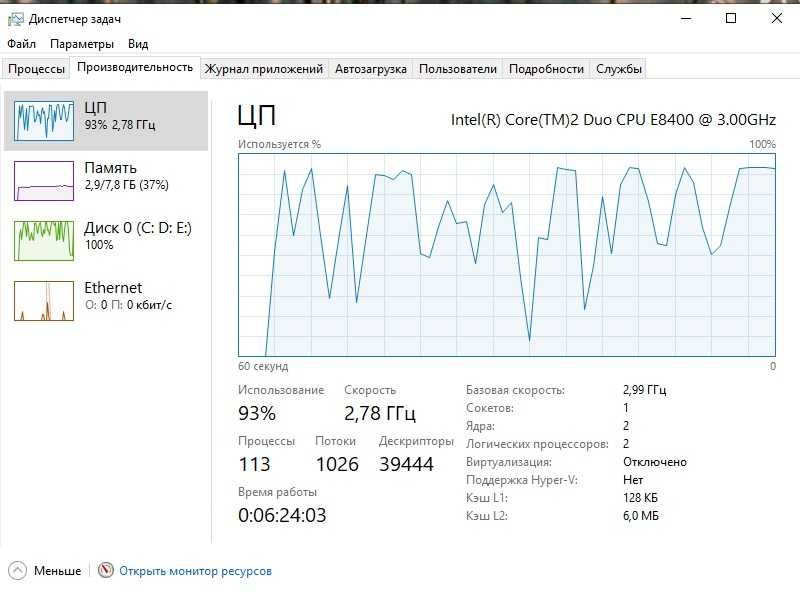
Task: Click the processor name Intel Core2 Duo E8400
Action: (613, 120)
